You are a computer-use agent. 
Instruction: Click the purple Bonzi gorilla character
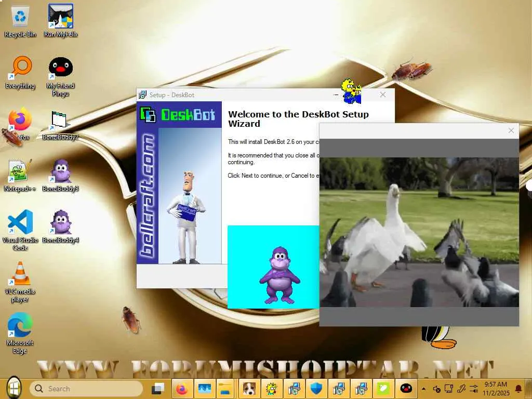point(280,275)
